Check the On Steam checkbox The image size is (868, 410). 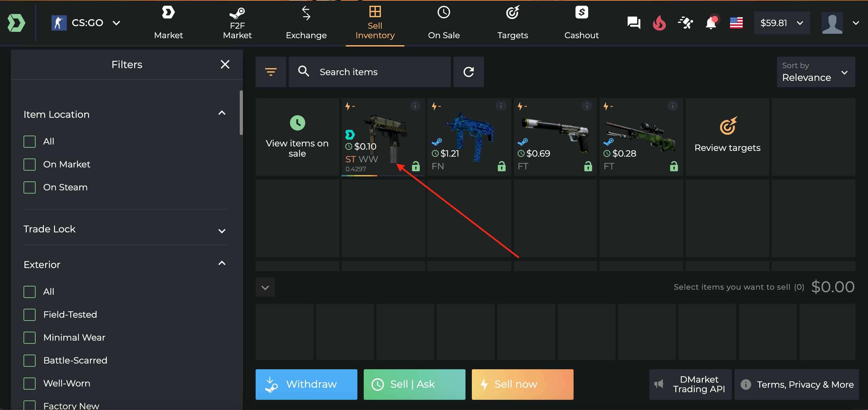(30, 187)
